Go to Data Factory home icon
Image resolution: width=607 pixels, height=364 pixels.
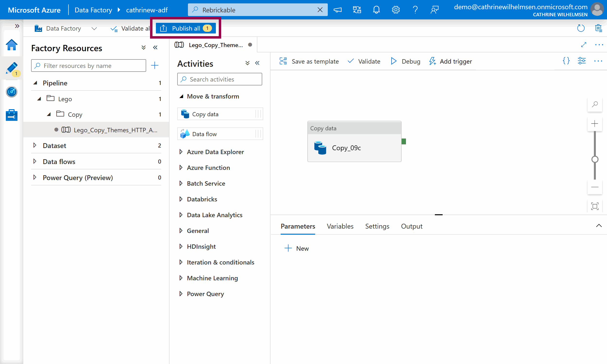(x=11, y=45)
